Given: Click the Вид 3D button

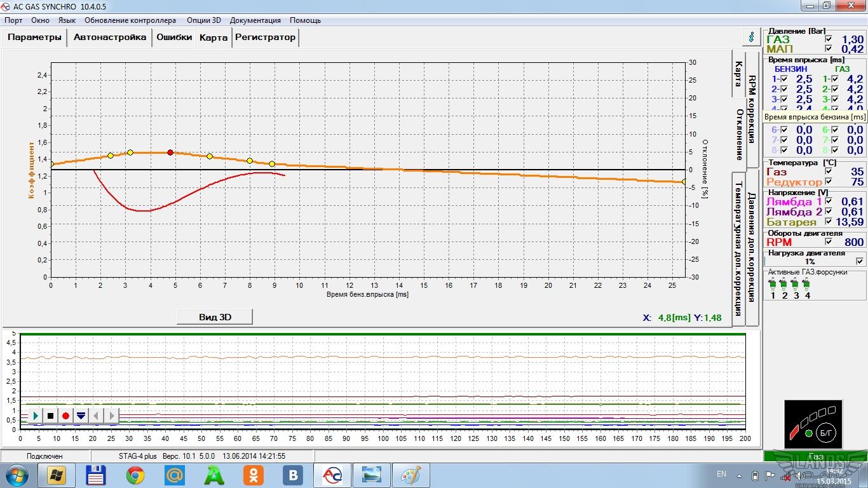Looking at the screenshot, I should 215,316.
